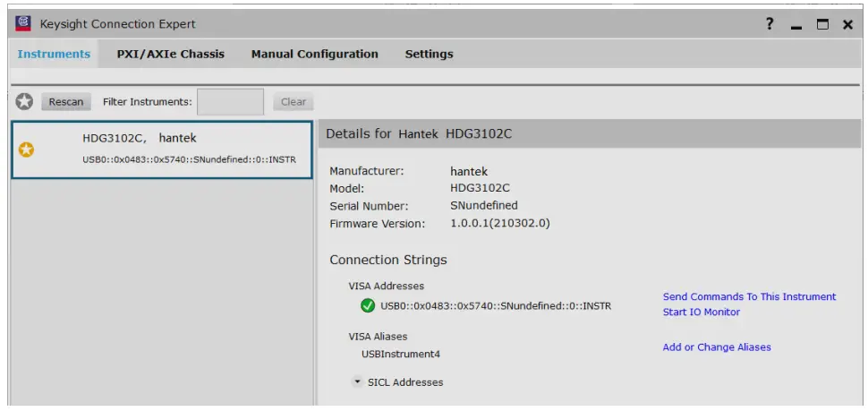
Task: Toggle favorite star on HDG3102C instrument
Action: click(26, 150)
